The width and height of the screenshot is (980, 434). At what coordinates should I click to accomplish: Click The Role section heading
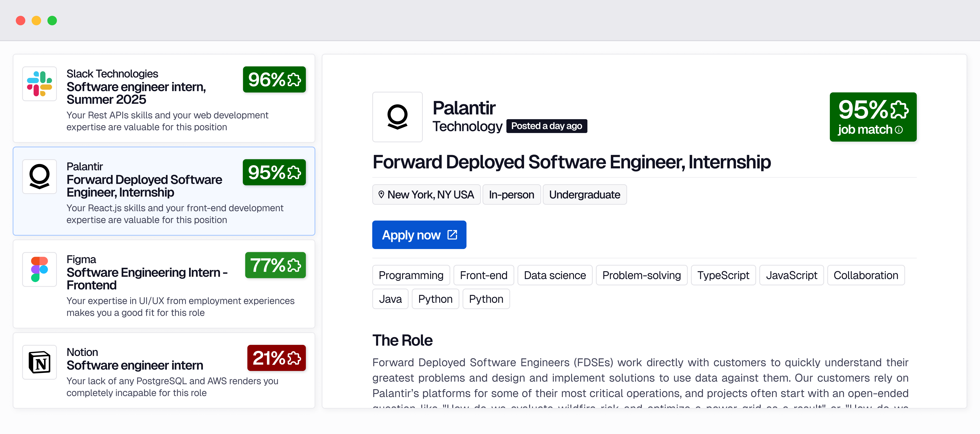402,340
